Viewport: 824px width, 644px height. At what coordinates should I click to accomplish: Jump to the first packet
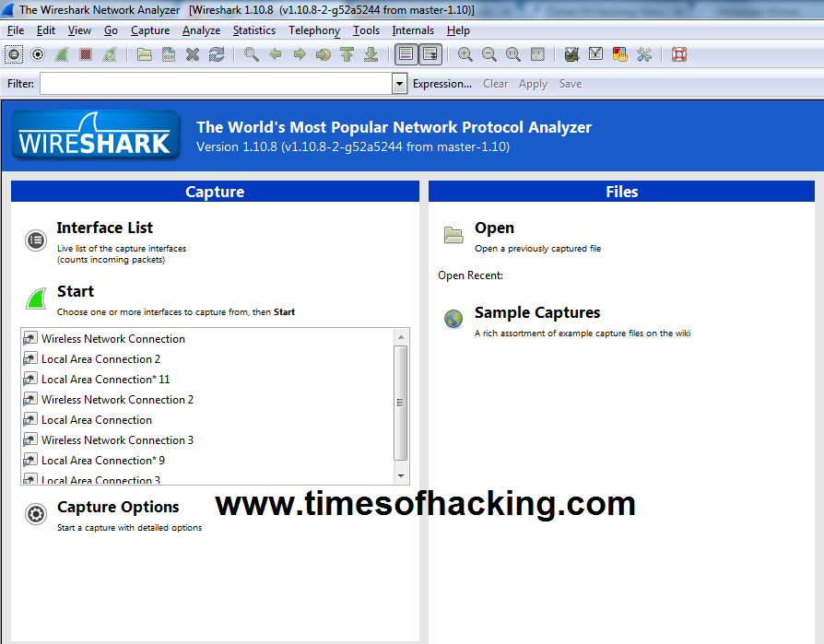(347, 54)
